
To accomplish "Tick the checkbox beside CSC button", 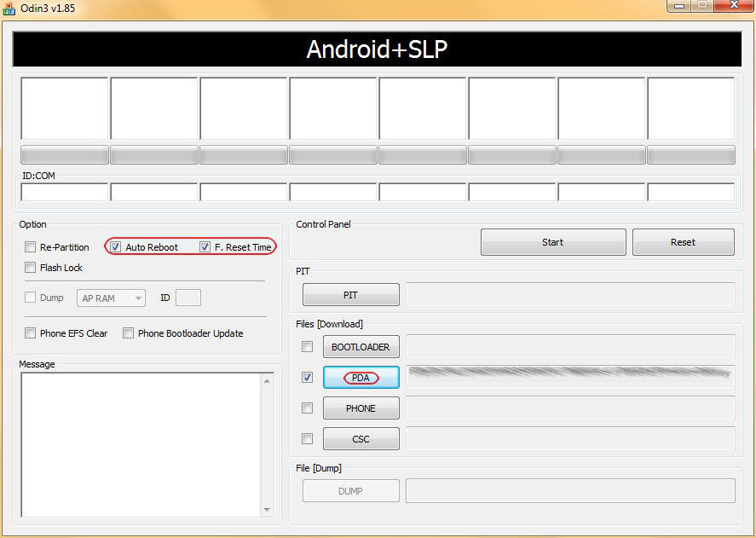I will (x=307, y=439).
